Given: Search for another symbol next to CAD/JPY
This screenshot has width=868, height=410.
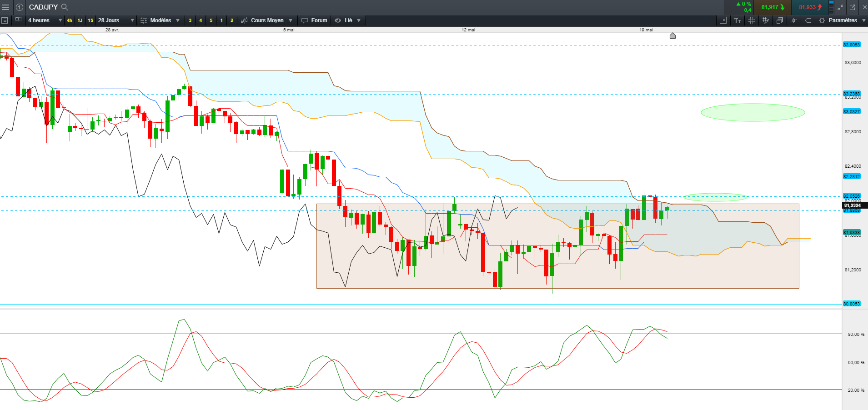Looking at the screenshot, I should 65,7.
